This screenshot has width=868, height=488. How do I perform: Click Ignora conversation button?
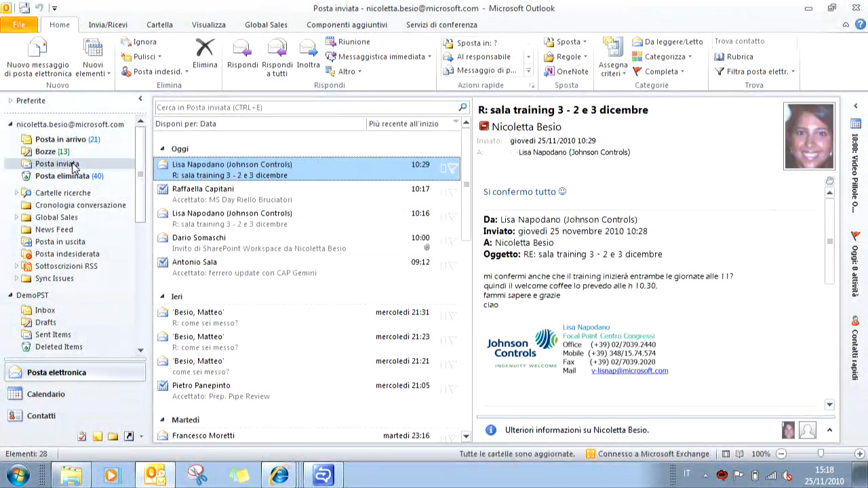click(x=139, y=42)
